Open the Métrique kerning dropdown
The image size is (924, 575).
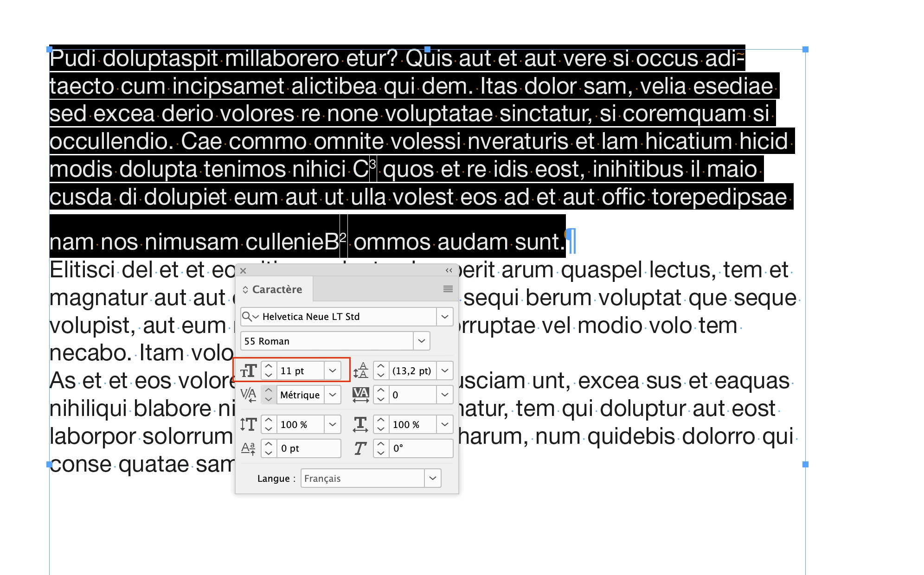pyautogui.click(x=333, y=395)
